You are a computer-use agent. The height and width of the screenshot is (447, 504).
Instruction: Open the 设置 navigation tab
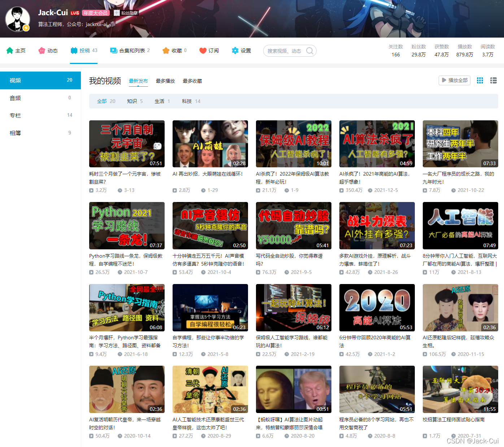click(x=241, y=51)
